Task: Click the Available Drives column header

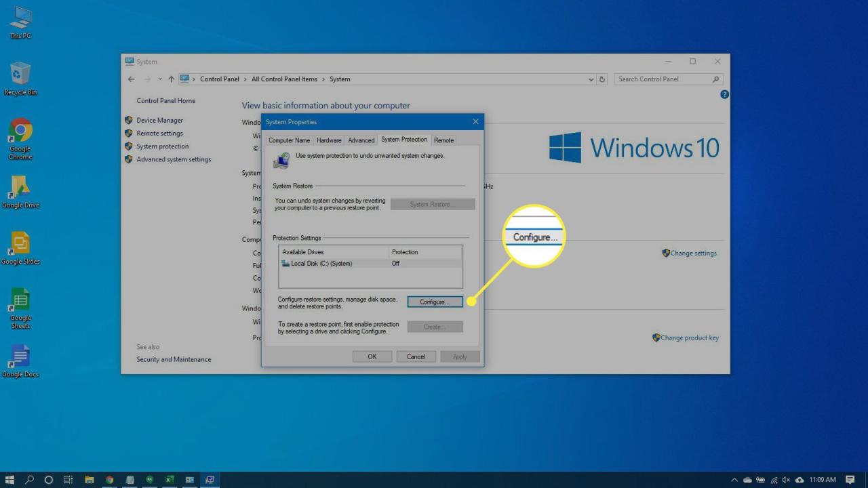Action: click(x=334, y=252)
